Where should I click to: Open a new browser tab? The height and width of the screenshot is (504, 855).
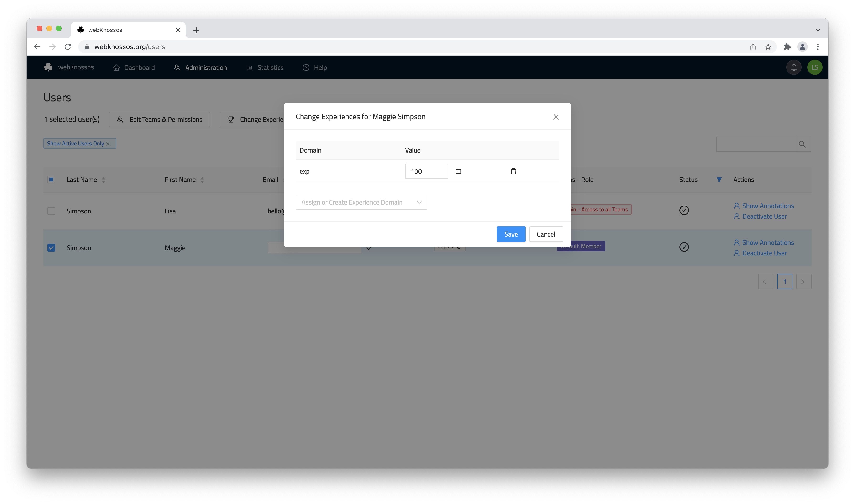pos(196,30)
